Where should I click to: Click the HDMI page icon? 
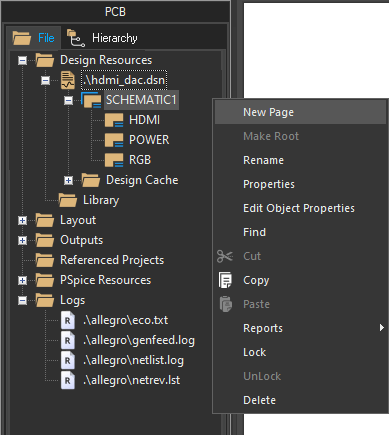114,120
